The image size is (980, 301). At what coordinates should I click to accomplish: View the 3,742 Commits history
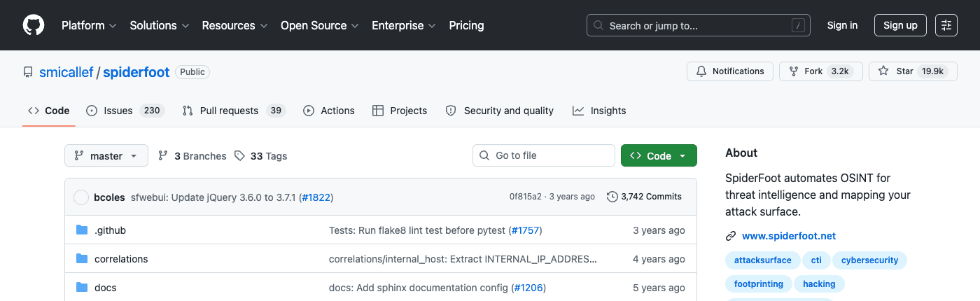click(644, 197)
